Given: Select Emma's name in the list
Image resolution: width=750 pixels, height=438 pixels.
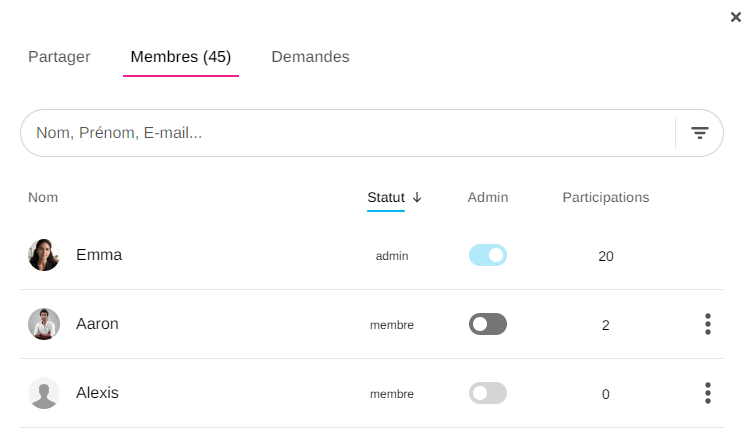Looking at the screenshot, I should 99,255.
